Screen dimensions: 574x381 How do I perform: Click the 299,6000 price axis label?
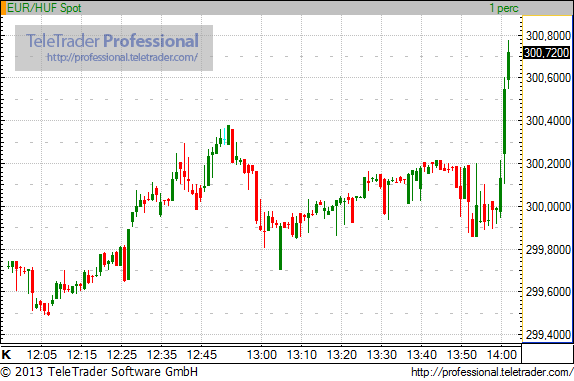548,292
